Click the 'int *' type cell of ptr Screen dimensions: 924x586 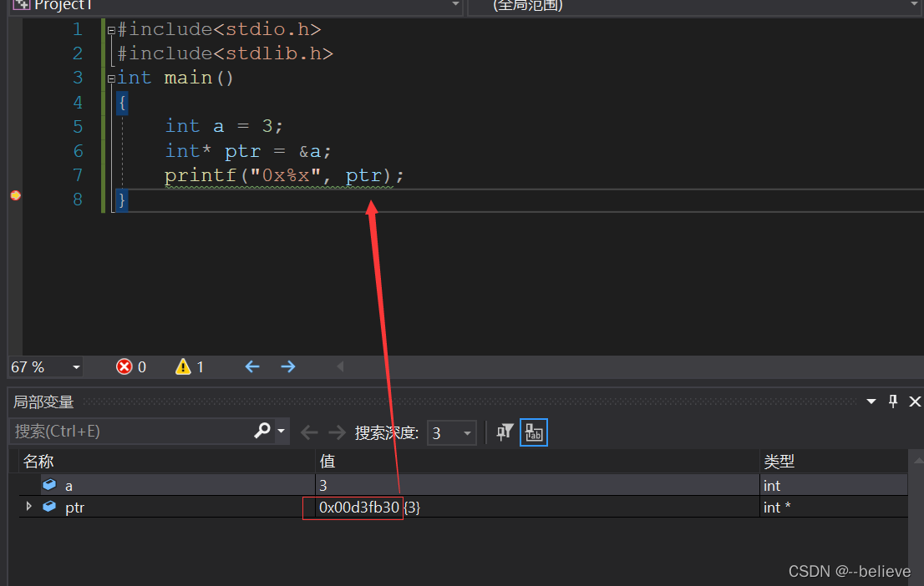click(777, 507)
